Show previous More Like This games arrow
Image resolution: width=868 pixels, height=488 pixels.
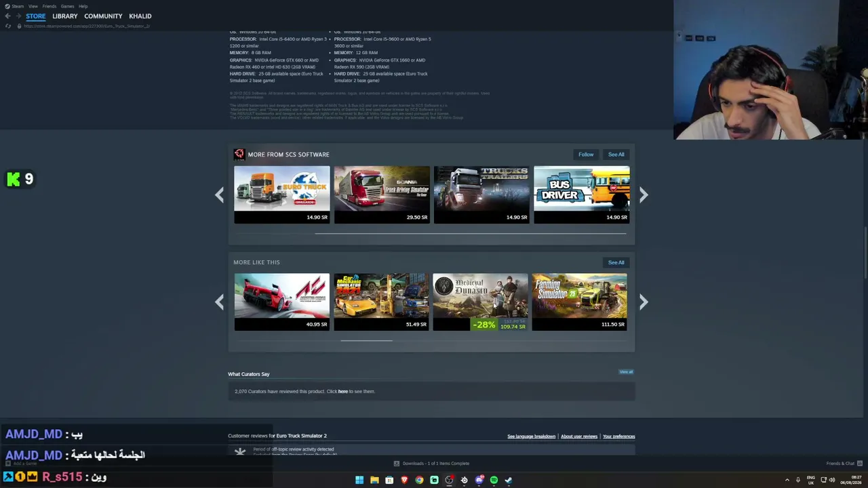pyautogui.click(x=219, y=302)
